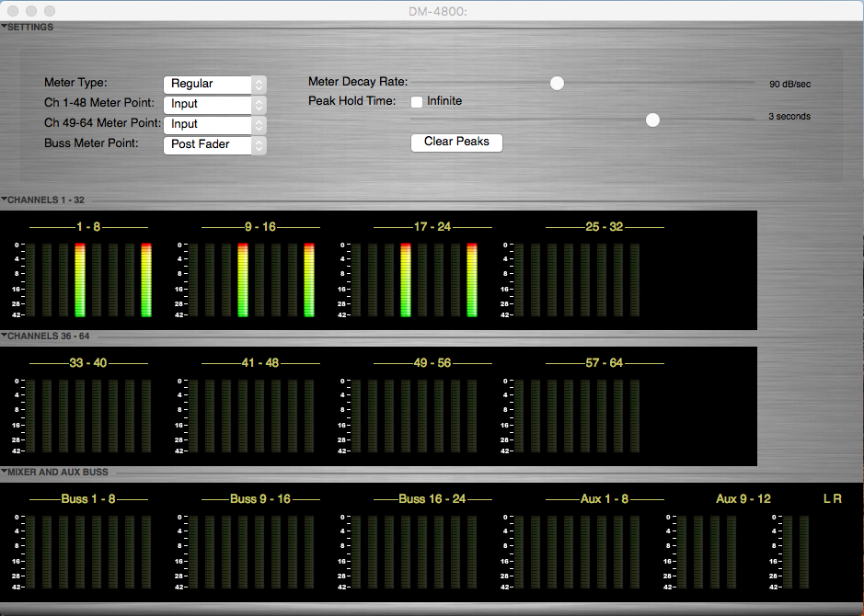
Task: Click the 1 - 8 channel group label
Action: tap(88, 227)
